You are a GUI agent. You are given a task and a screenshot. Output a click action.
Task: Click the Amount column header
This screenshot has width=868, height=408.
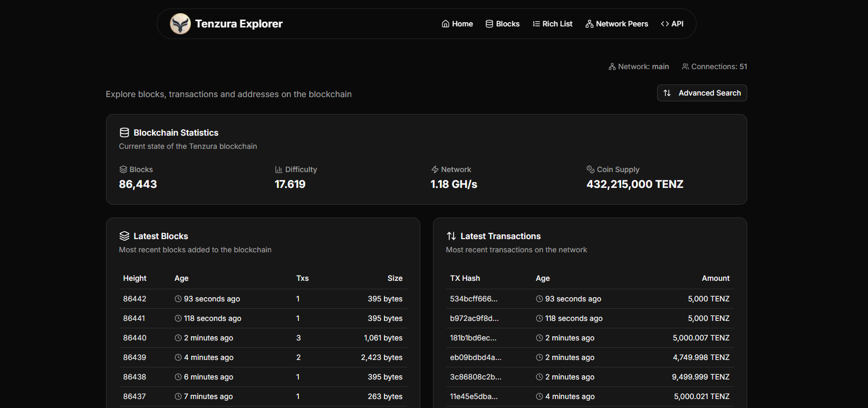(x=716, y=278)
